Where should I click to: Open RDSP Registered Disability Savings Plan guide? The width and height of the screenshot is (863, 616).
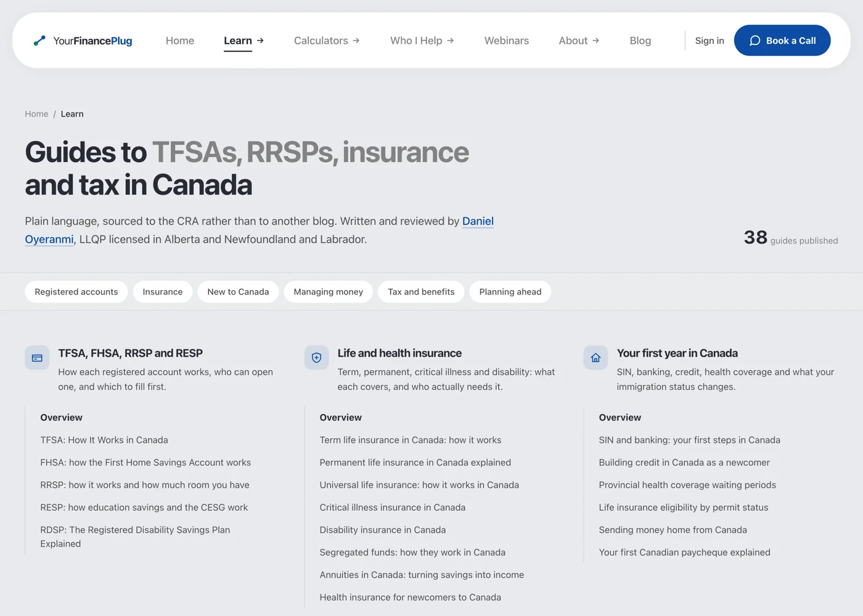point(135,537)
